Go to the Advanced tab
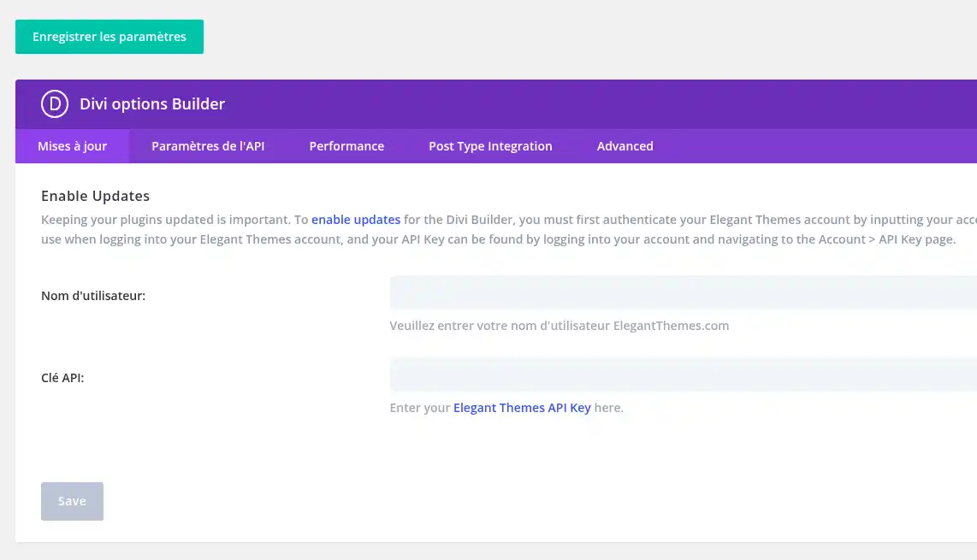 pyautogui.click(x=625, y=146)
